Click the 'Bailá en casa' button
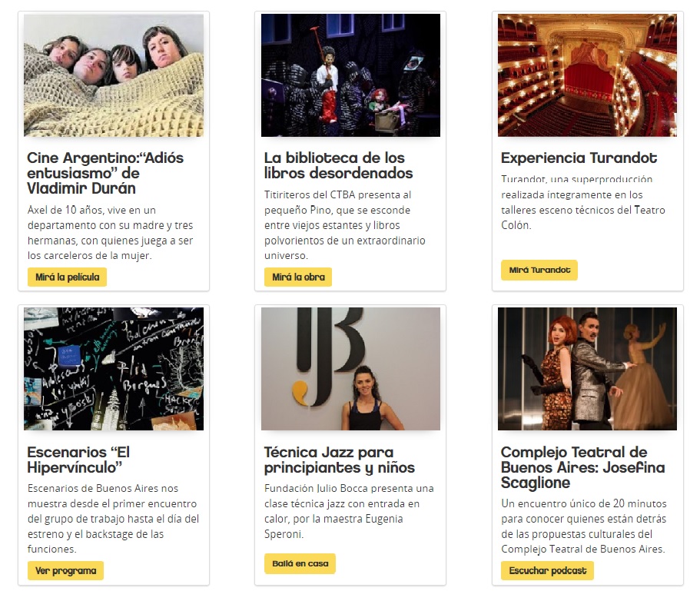 pos(300,563)
